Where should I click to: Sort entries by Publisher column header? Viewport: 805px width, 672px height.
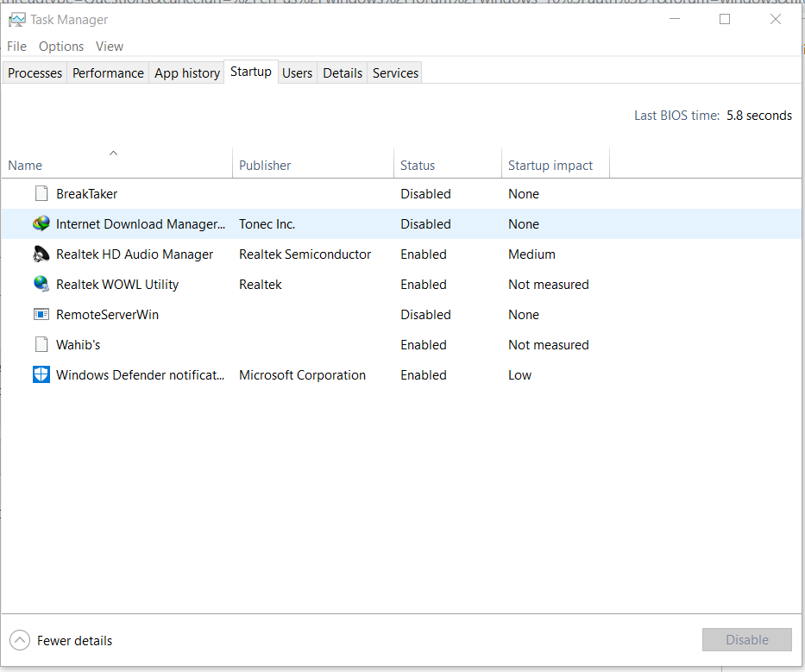[x=265, y=166]
